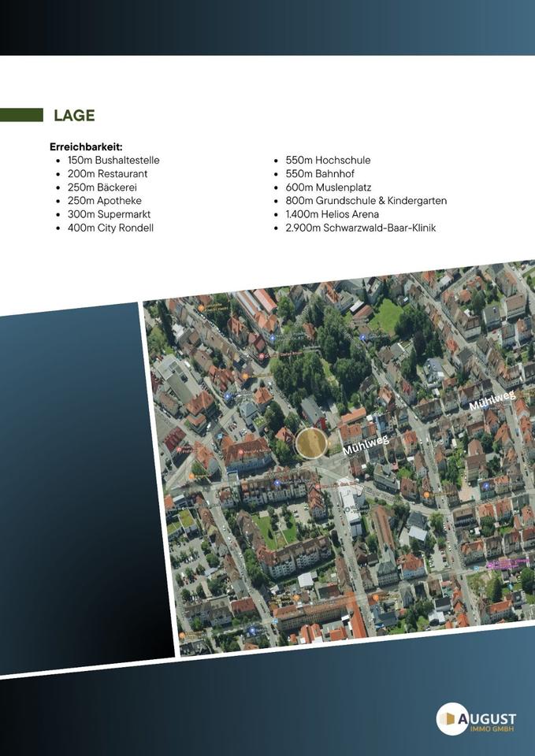535x756 pixels.
Task: Select the 250m Apotheke entry
Action: [x=104, y=201]
